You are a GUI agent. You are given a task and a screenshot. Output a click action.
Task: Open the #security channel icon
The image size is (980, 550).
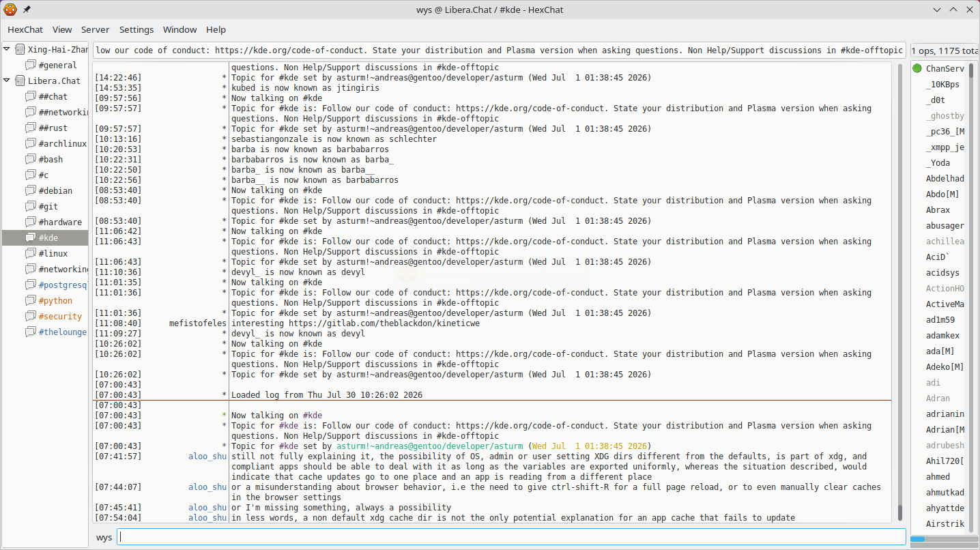(30, 317)
